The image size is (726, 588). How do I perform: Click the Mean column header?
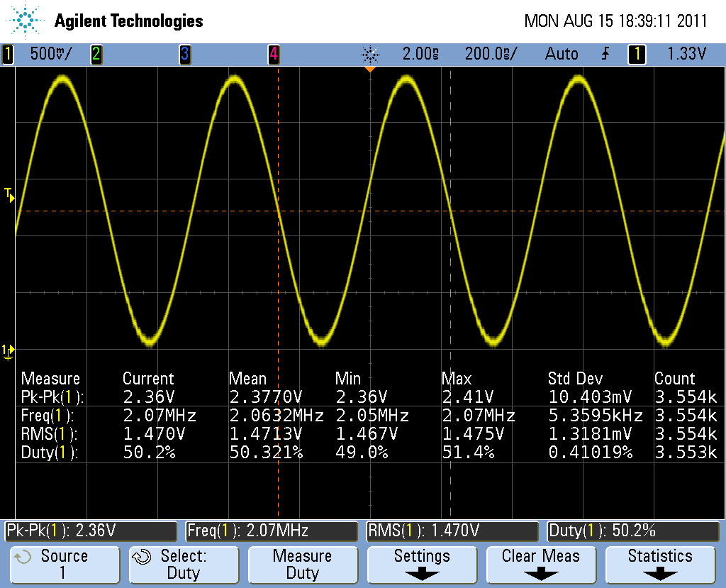point(247,379)
